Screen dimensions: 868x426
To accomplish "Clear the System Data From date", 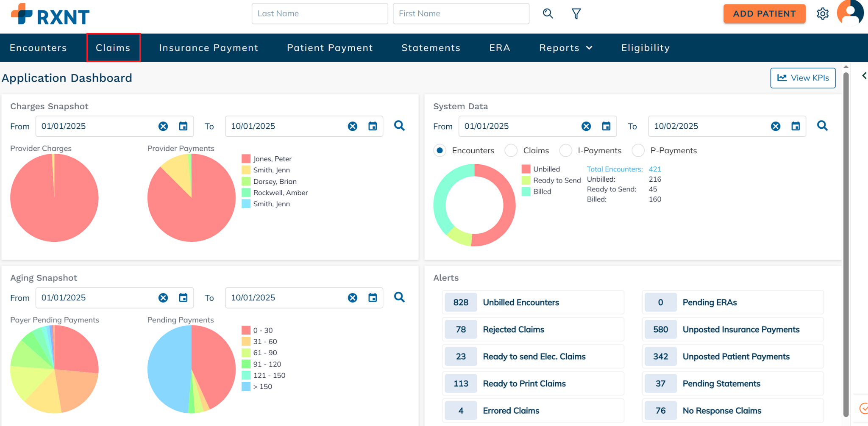I will pos(586,126).
